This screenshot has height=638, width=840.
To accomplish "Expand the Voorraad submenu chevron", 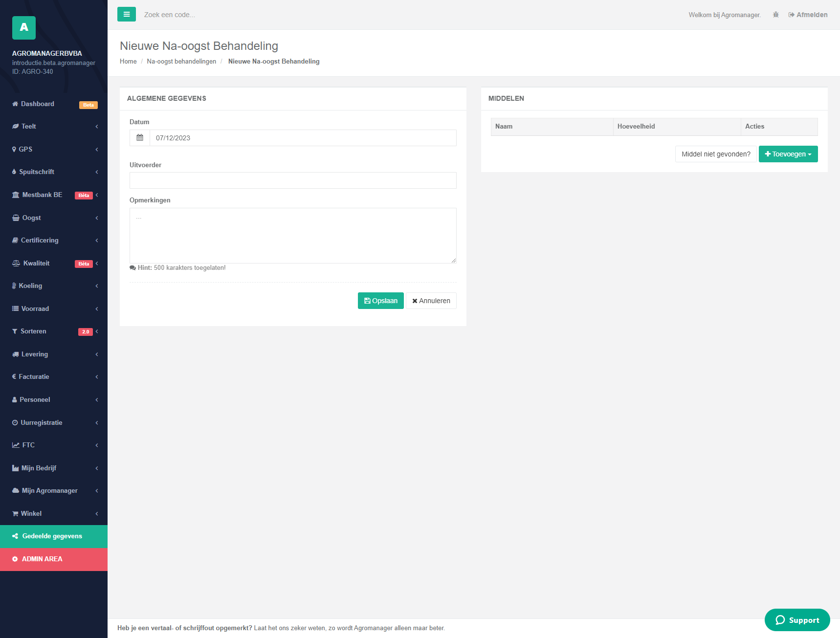I will [97, 308].
